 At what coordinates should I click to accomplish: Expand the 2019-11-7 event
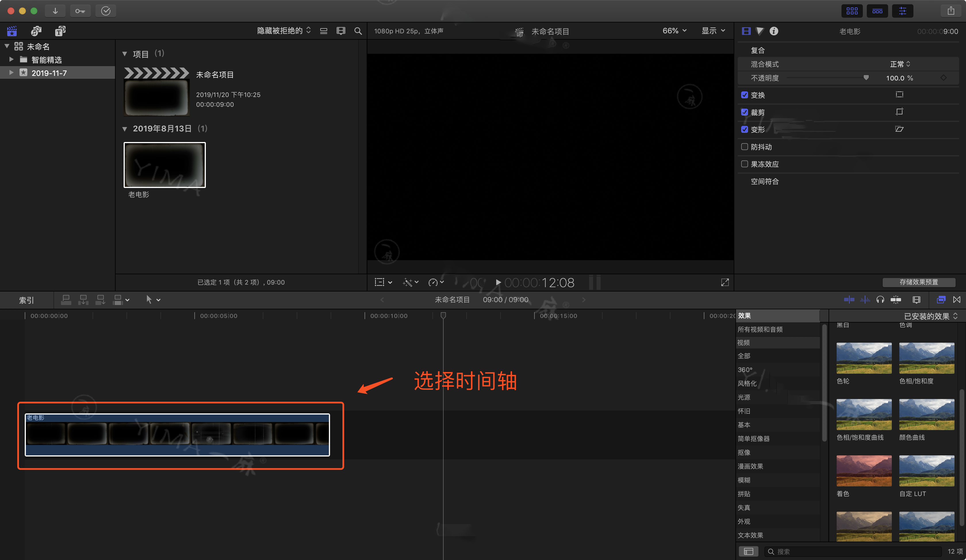point(11,72)
